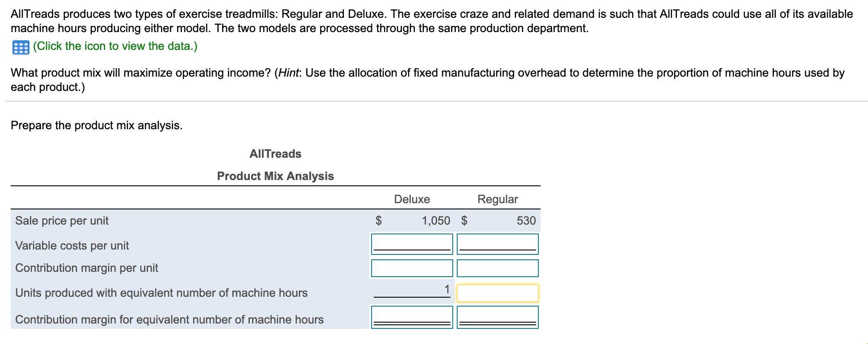Click the 'Click the icon to view the data' link
Screen dimensions: 868x344
115,46
